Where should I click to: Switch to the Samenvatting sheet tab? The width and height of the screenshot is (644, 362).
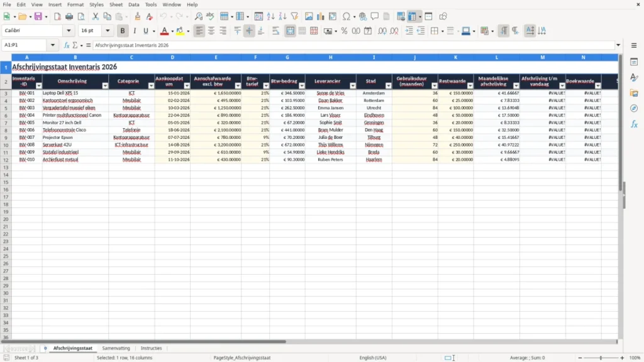(x=116, y=348)
